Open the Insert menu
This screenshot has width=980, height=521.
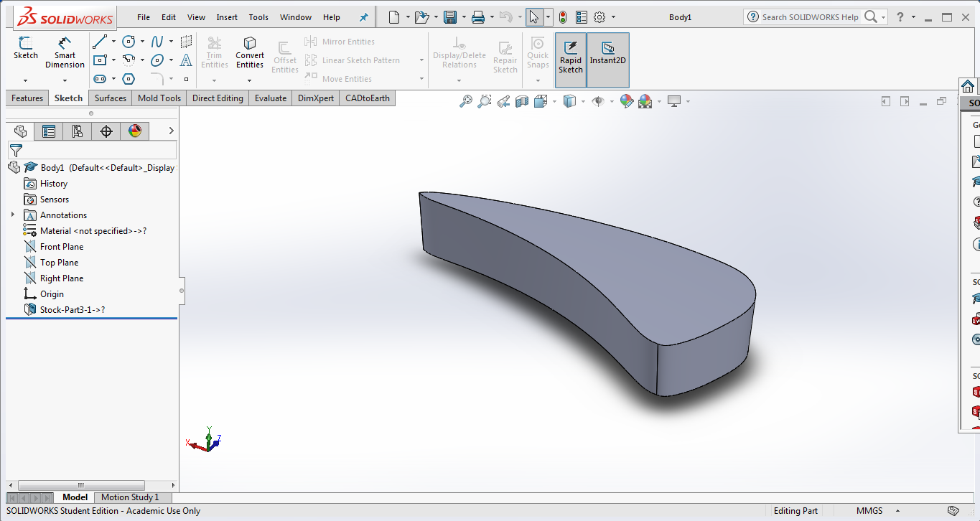tap(227, 17)
